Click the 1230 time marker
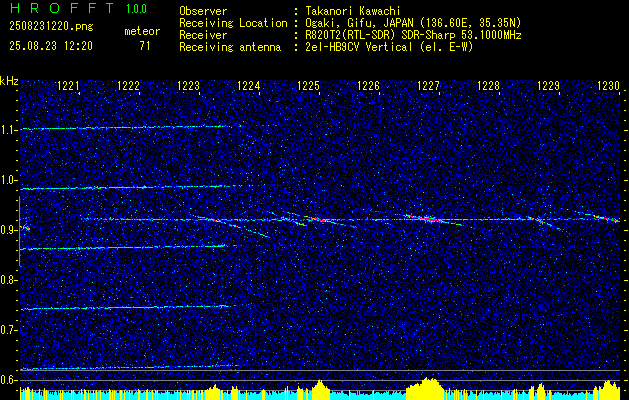Image resolution: width=629 pixels, height=400 pixels. (609, 86)
